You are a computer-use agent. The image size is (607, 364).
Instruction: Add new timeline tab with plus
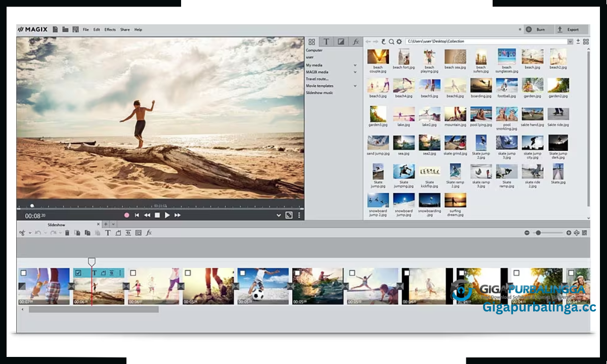(x=106, y=224)
